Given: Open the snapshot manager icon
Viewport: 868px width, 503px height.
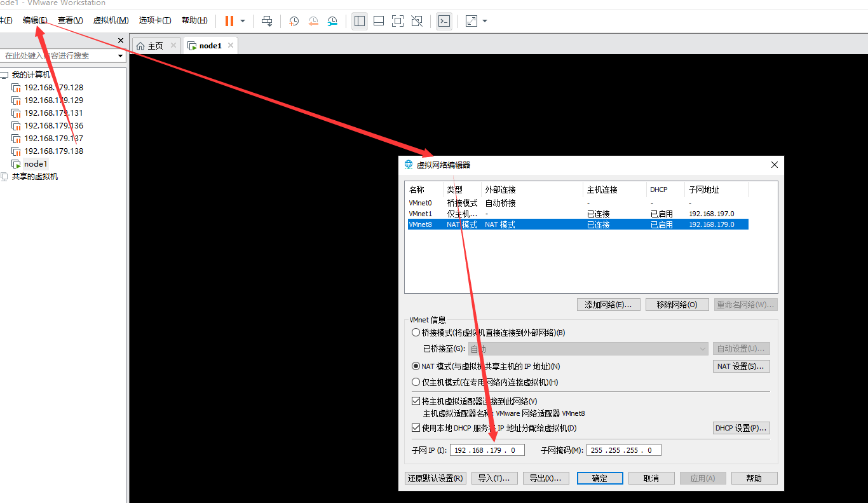Looking at the screenshot, I should [333, 21].
